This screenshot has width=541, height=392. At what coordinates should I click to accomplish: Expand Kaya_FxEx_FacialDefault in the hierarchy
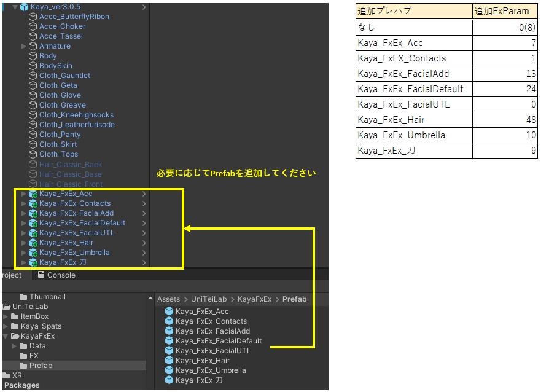[x=23, y=223]
